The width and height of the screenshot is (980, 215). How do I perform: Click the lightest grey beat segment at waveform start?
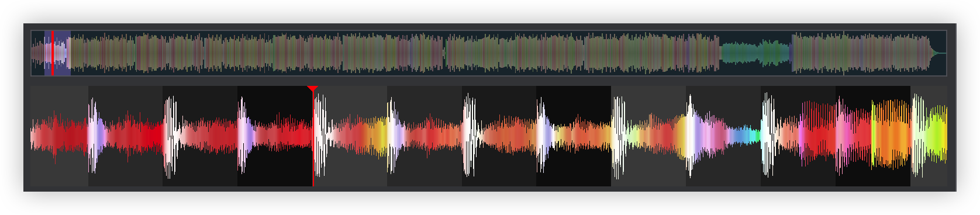point(60,136)
